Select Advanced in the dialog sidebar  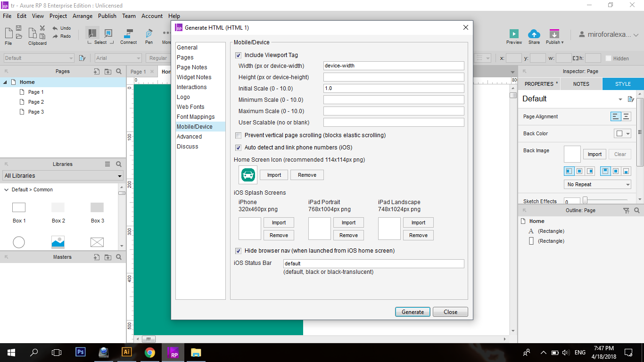point(189,136)
